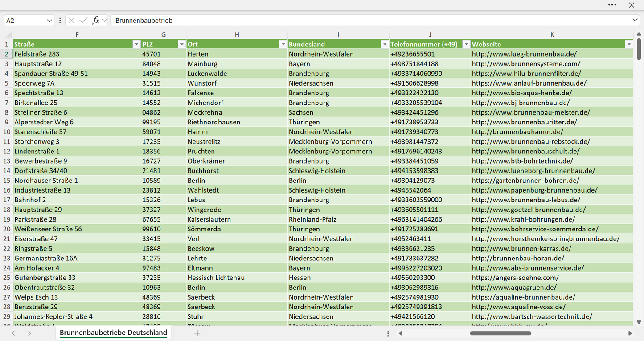Select cell with PLZ 33415
The width and height of the screenshot is (644, 341).
click(x=164, y=239)
